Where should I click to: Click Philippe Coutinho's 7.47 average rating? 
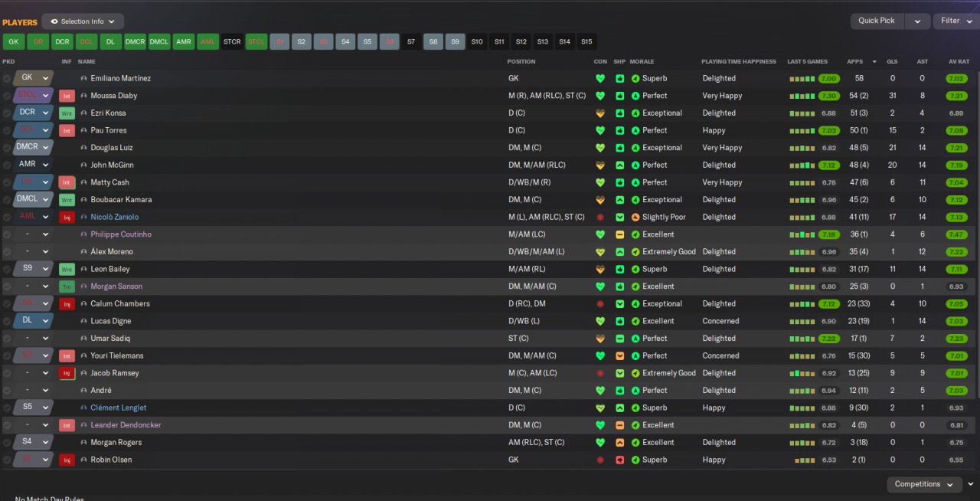[956, 234]
